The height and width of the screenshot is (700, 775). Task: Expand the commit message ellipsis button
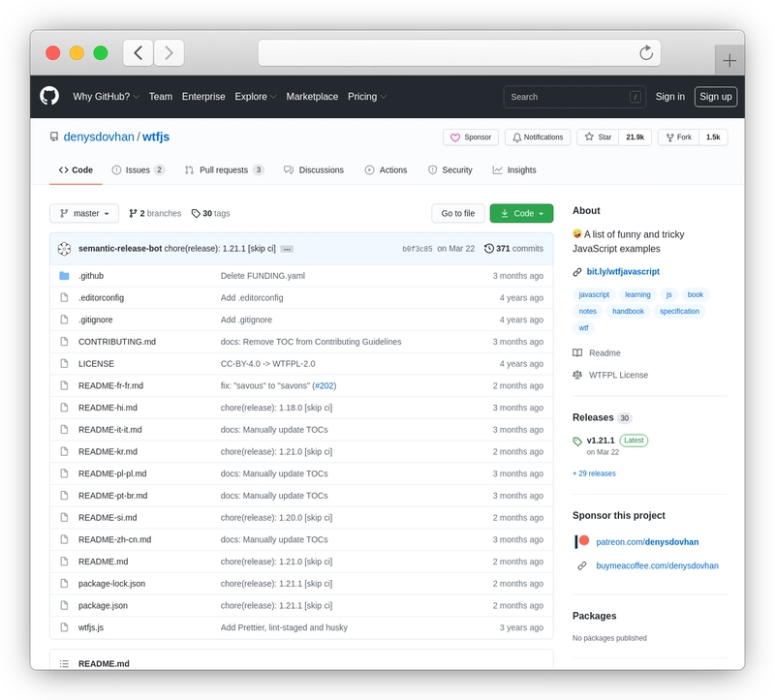coord(287,249)
